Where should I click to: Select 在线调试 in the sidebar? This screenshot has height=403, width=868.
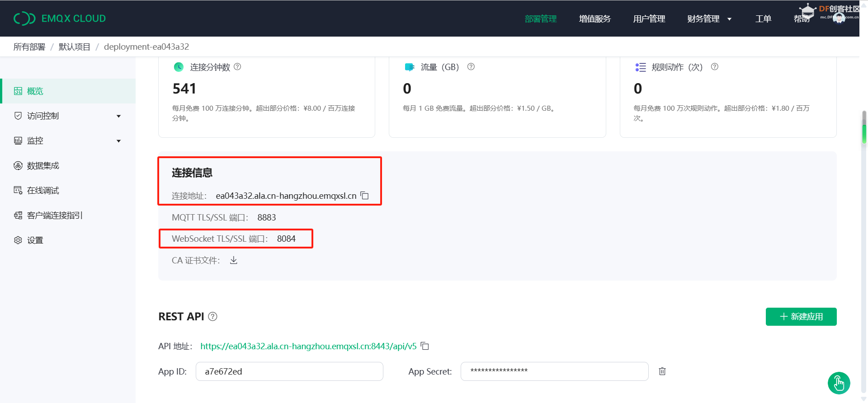(68, 191)
